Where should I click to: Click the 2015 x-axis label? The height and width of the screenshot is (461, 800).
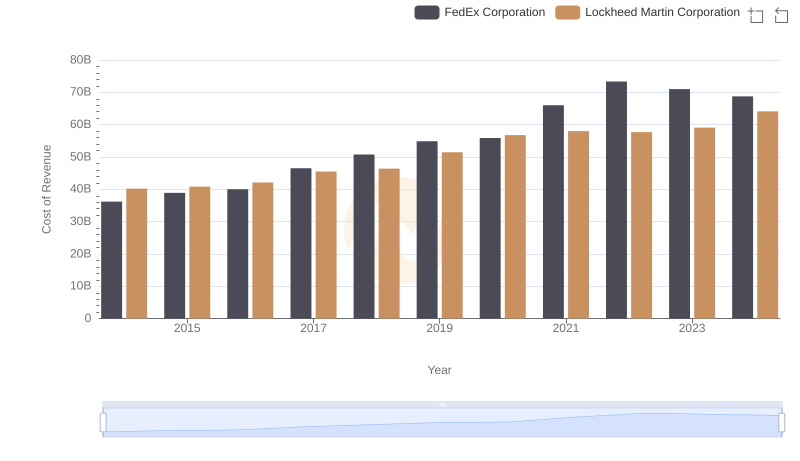187,328
